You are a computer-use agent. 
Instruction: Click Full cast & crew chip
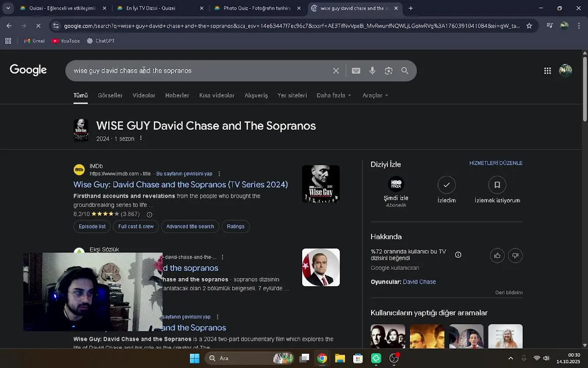136,226
